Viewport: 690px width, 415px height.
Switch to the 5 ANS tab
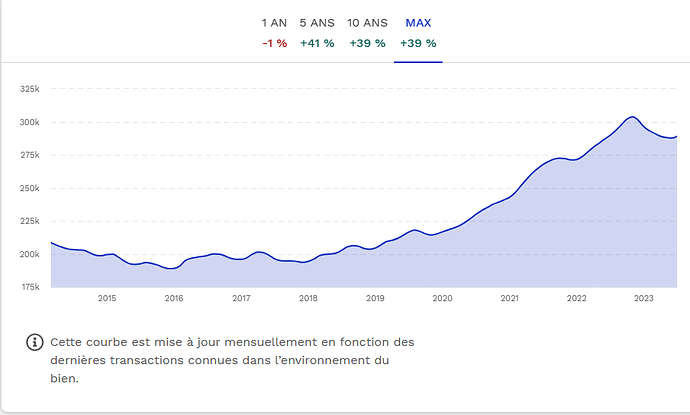(x=317, y=33)
